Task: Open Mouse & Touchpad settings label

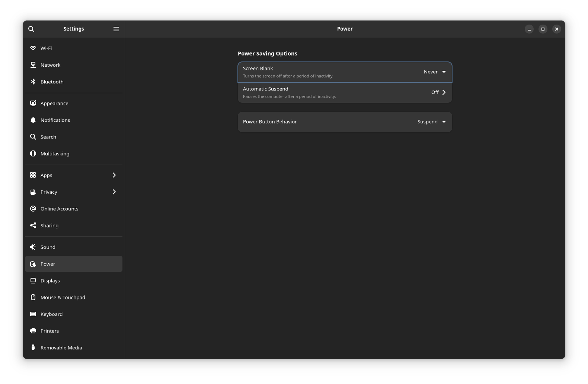Action: [x=63, y=297]
